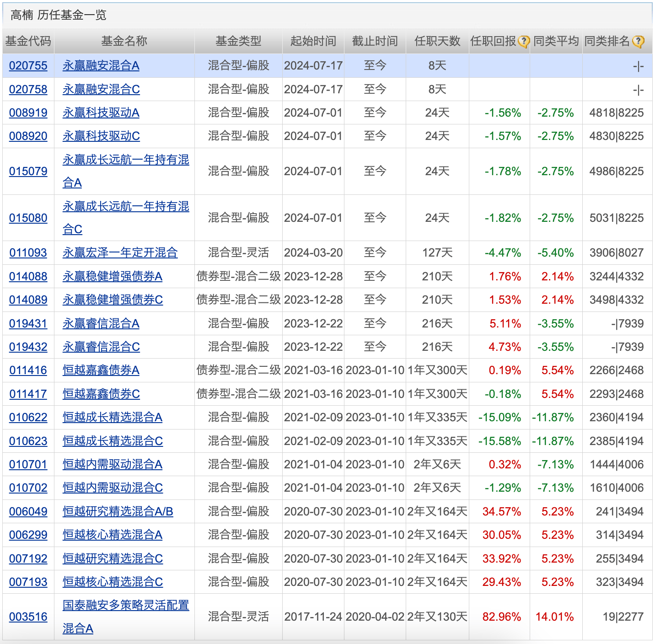Open fund code 015080 link
This screenshot has height=644, width=655.
point(28,218)
